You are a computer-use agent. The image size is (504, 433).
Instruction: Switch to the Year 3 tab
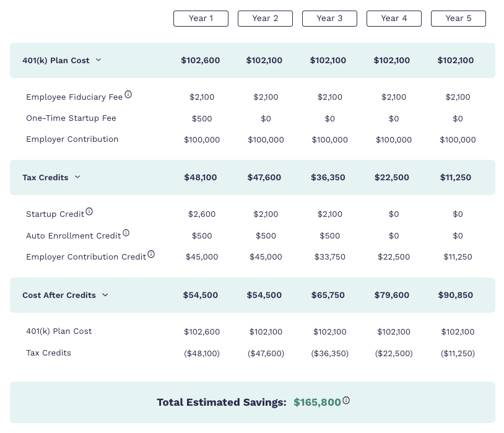click(x=329, y=18)
